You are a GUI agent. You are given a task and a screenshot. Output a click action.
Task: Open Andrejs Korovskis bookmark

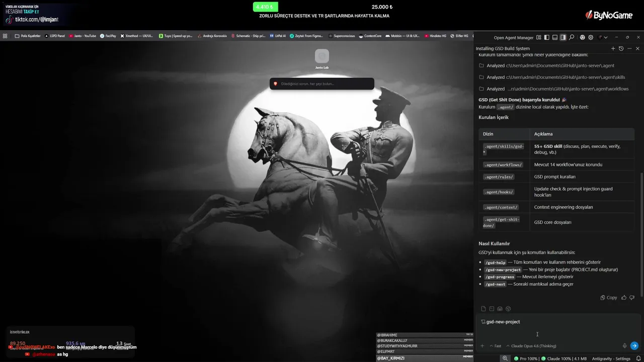pyautogui.click(x=212, y=36)
